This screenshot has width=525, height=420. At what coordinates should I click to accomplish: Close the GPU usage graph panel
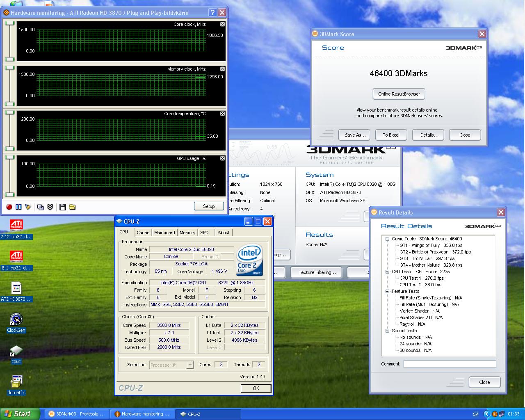coord(222,158)
